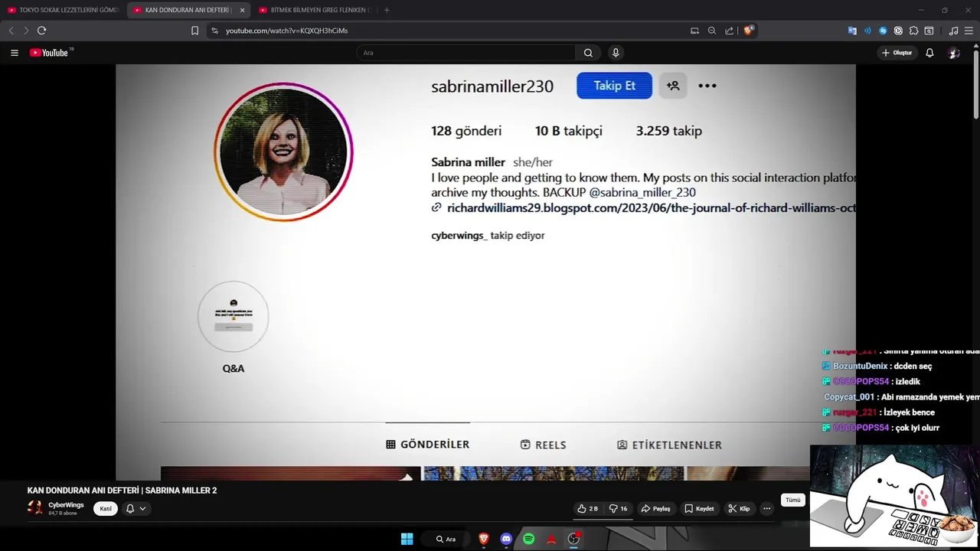
Task: Click the taskbar Ara search box
Action: coord(446,539)
